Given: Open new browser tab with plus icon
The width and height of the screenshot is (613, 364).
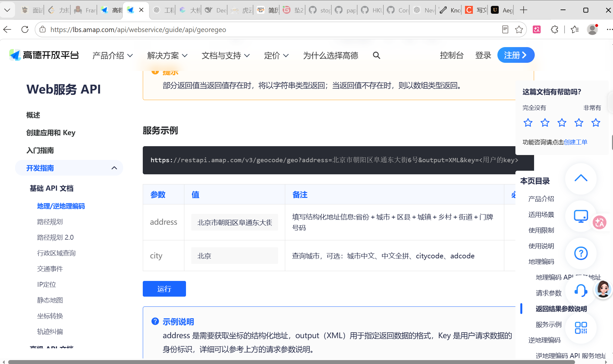Looking at the screenshot, I should click(x=524, y=10).
